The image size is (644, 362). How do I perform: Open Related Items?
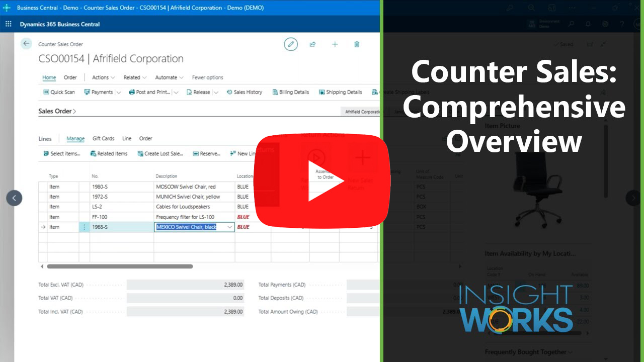tap(109, 153)
